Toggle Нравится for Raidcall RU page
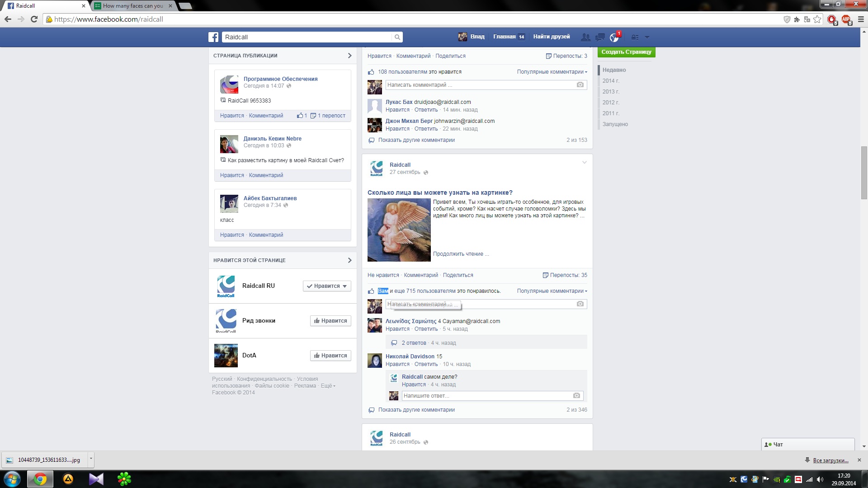This screenshot has width=868, height=488. pos(327,286)
